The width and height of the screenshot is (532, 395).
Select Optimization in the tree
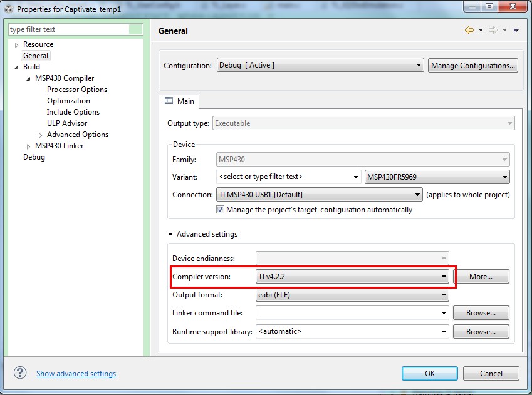point(68,101)
